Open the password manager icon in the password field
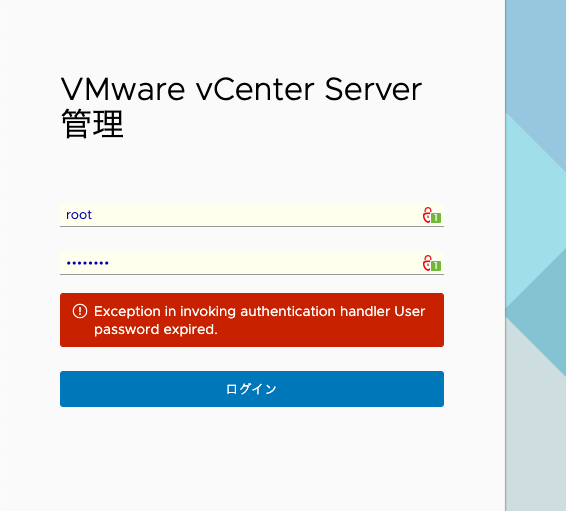Image resolution: width=566 pixels, height=511 pixels. click(x=432, y=263)
